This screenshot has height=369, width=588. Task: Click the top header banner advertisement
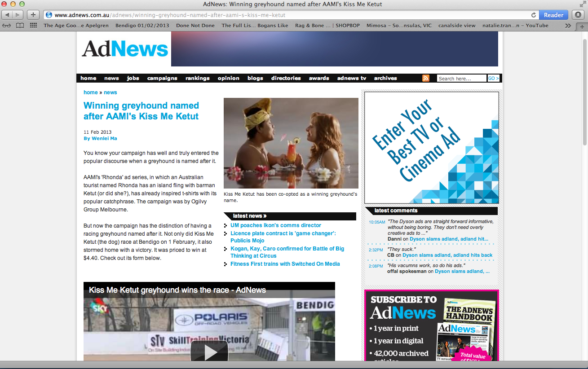point(335,49)
